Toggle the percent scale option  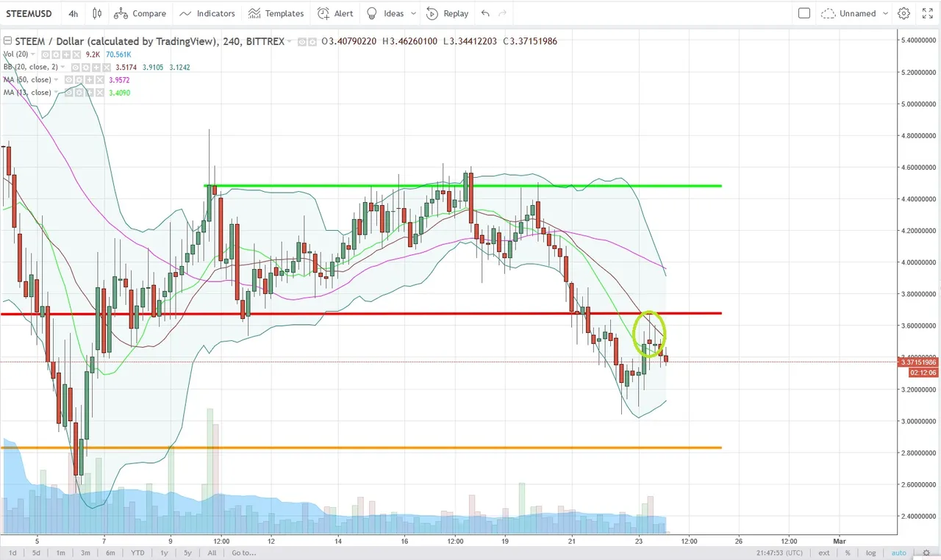click(x=848, y=553)
